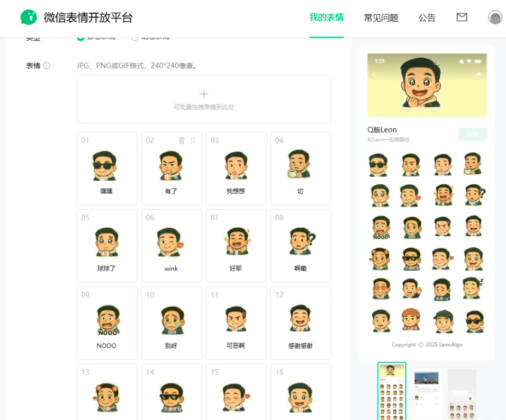The width and height of the screenshot is (506, 420).
Task: Select sticker card 09 NOOO
Action: click(x=107, y=323)
